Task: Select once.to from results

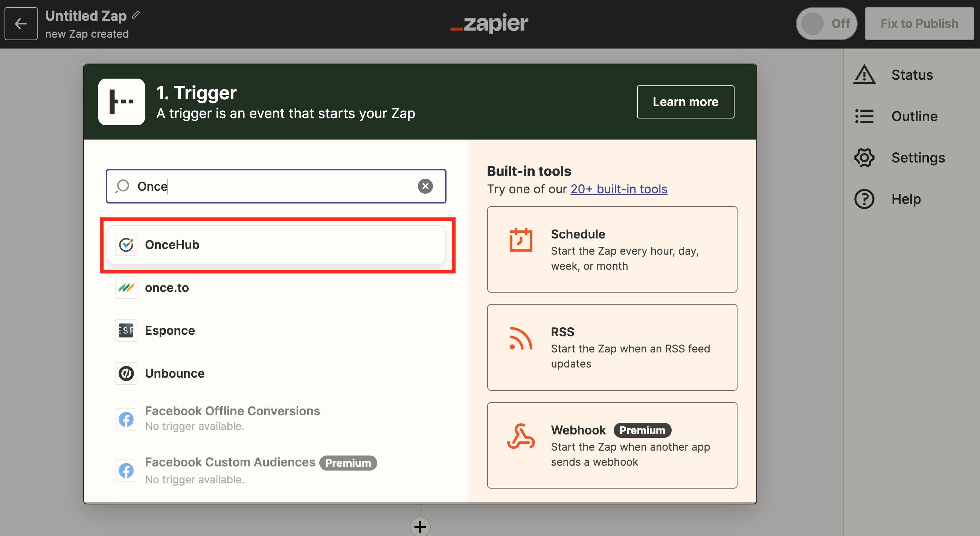Action: tap(276, 288)
